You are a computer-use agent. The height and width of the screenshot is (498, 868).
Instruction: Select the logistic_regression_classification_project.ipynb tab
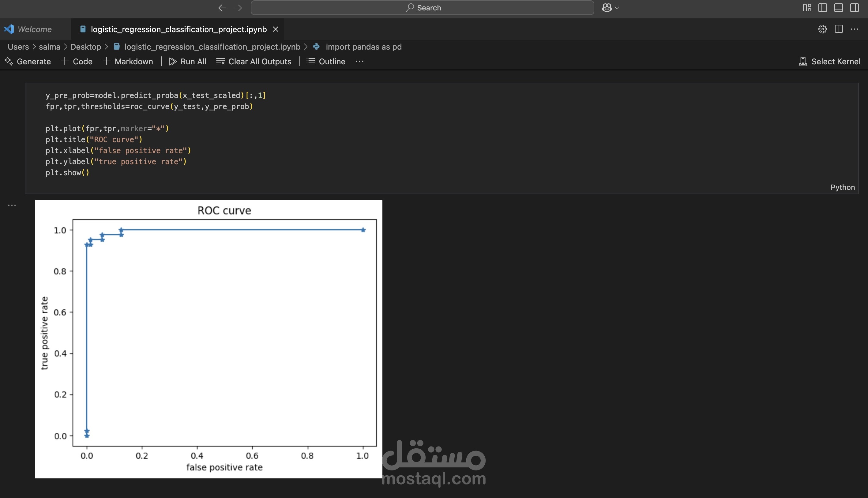[178, 29]
